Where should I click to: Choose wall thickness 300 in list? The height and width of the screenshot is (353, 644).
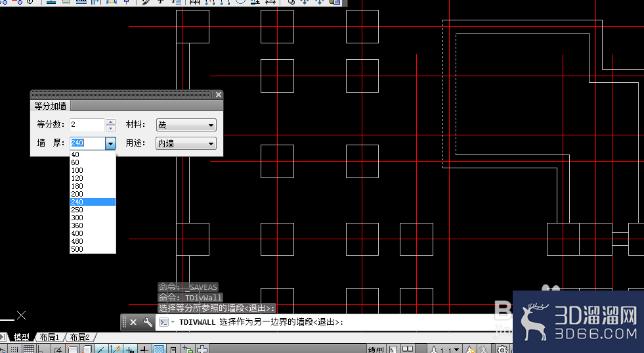(x=93, y=218)
